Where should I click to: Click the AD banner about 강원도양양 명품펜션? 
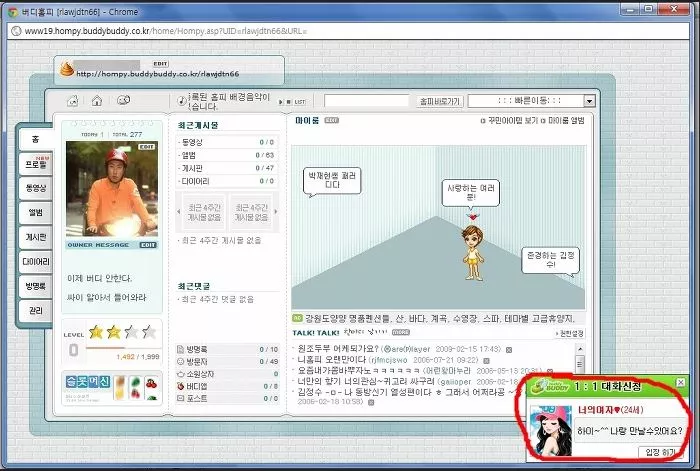434,318
